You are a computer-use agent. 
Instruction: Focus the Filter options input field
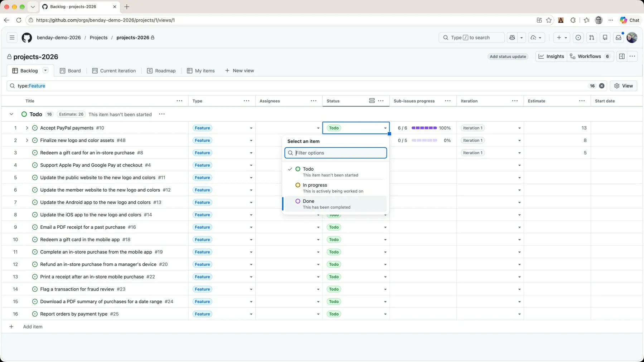tap(335, 153)
